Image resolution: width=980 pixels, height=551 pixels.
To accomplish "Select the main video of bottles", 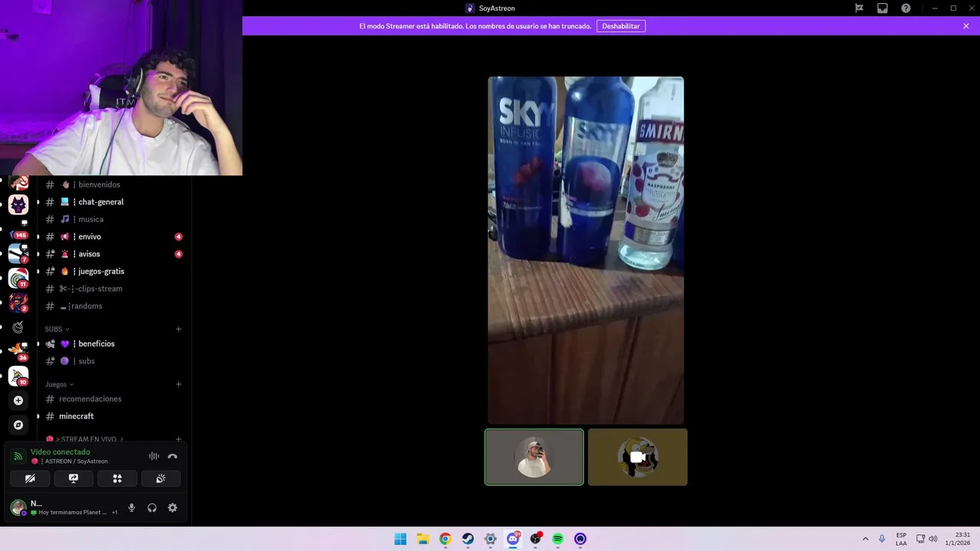I will (x=586, y=250).
